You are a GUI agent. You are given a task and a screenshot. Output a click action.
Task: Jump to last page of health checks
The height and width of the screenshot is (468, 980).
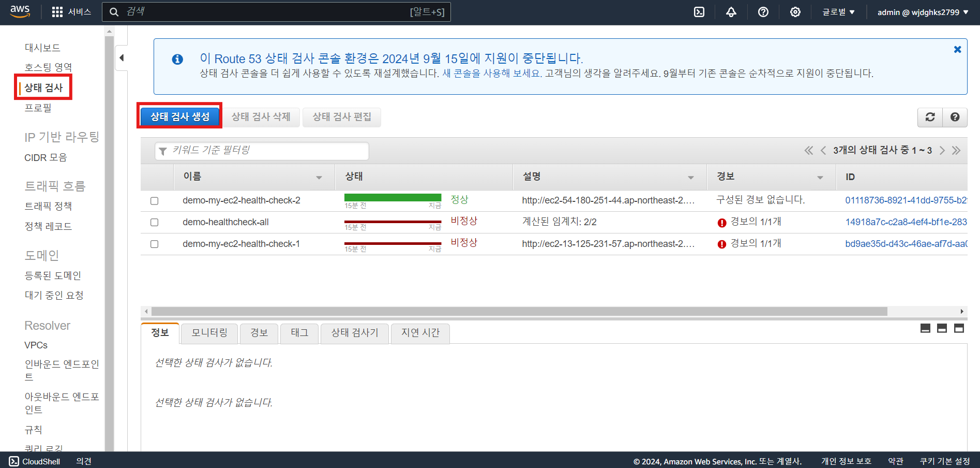tap(956, 150)
